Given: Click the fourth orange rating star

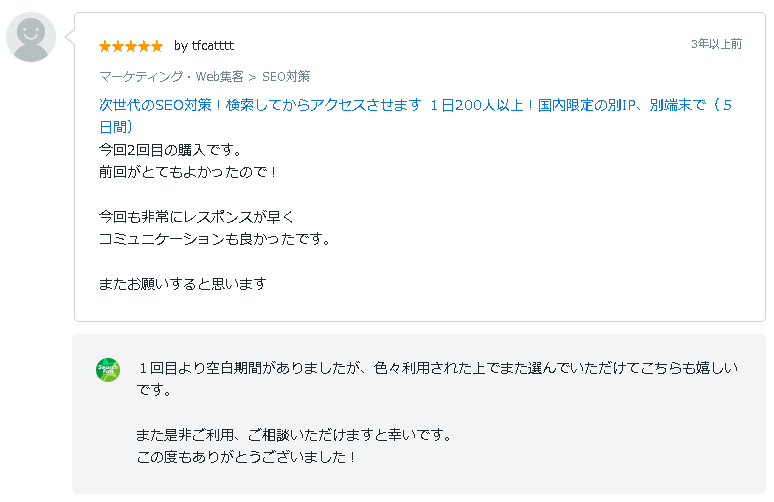Looking at the screenshot, I should (x=144, y=46).
